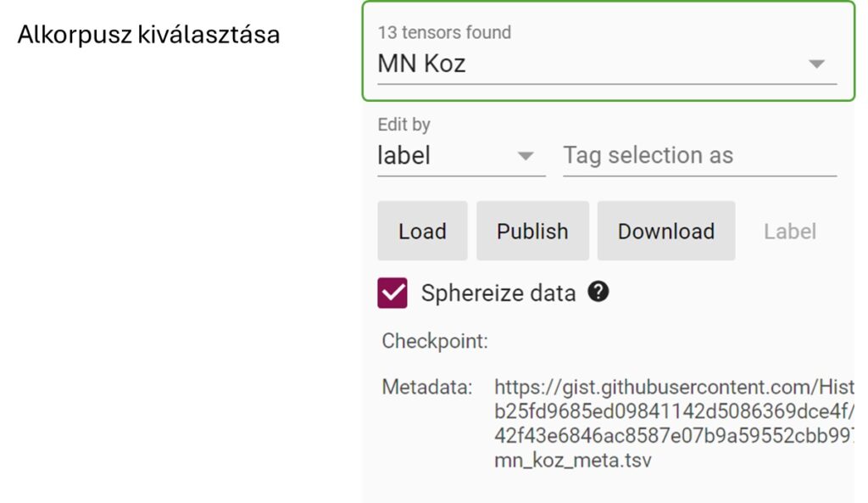The height and width of the screenshot is (503, 868).
Task: Click the arrow at the right of MN Koz
Action: click(x=816, y=64)
